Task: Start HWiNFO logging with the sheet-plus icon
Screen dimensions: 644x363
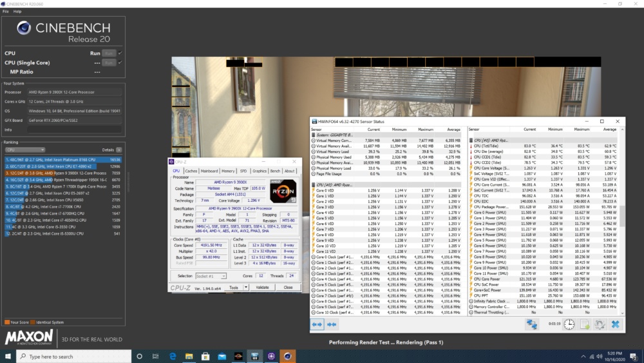Action: tap(585, 324)
